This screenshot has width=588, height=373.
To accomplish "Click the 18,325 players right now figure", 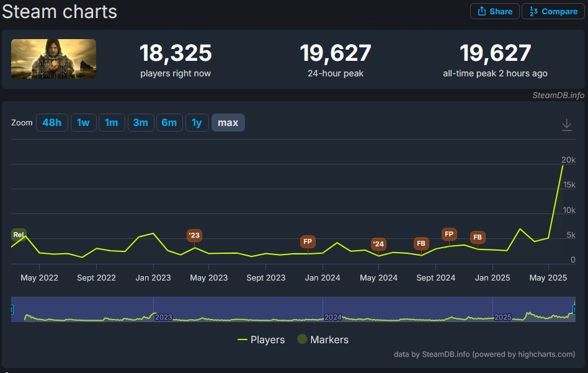I will 176,53.
